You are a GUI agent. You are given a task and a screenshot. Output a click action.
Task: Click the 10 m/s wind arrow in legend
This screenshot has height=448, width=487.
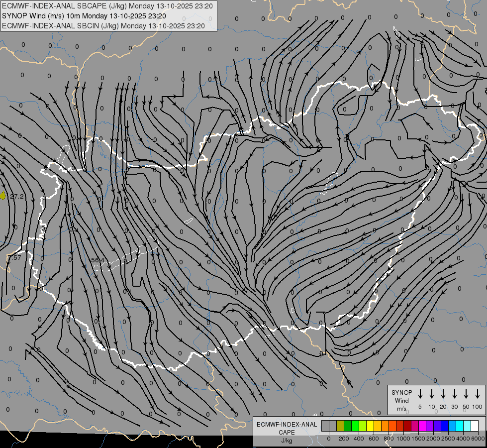[431, 394]
